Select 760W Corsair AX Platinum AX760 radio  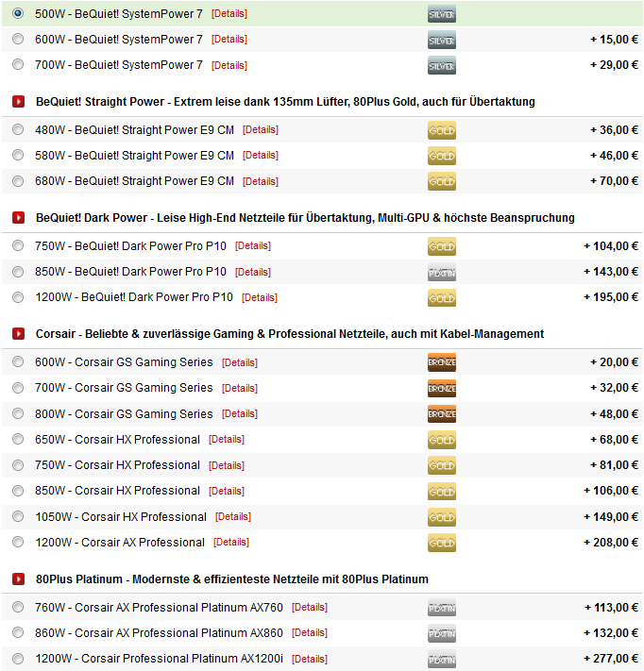[18, 607]
